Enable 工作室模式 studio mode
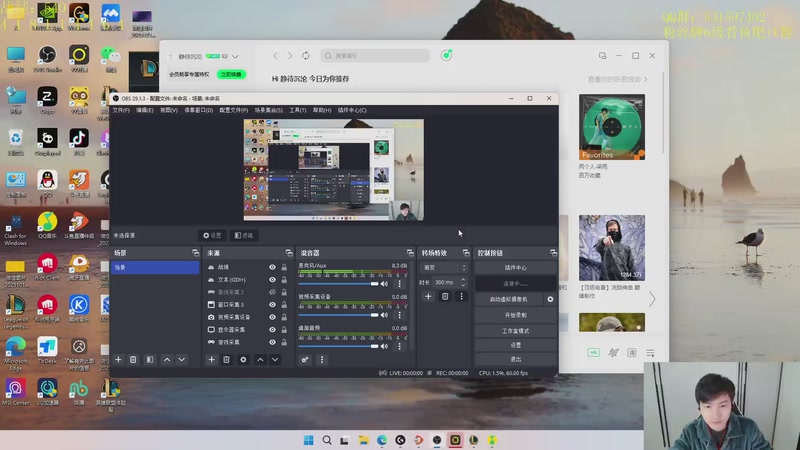Screen dimensions: 800x450 pyautogui.click(x=515, y=331)
